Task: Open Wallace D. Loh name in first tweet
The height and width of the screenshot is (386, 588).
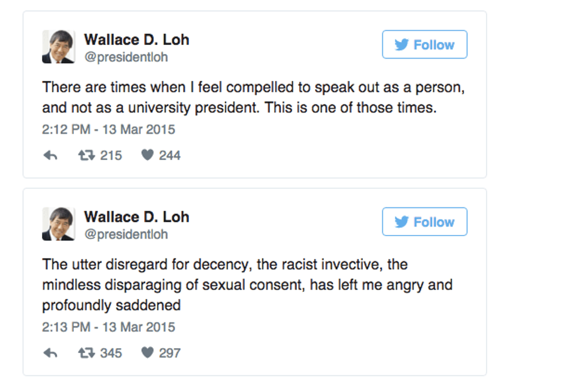Action: pyautogui.click(x=137, y=40)
